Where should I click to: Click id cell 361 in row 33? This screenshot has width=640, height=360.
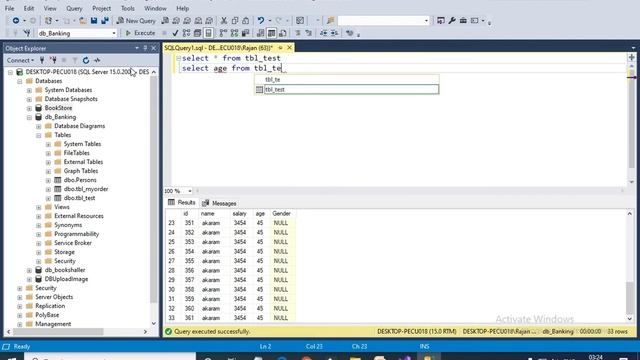189,318
